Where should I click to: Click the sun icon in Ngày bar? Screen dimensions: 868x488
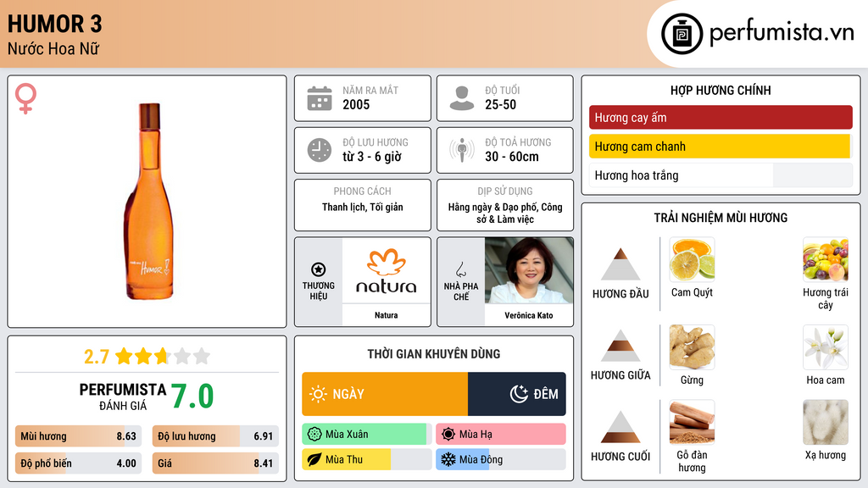tap(318, 394)
